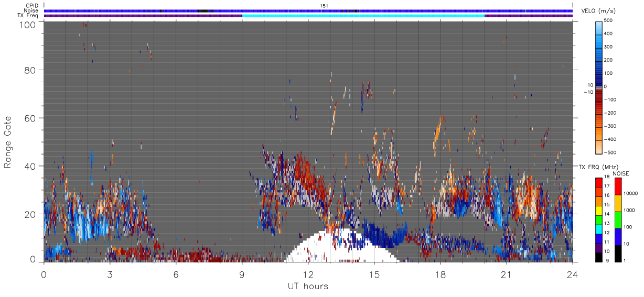Click the CPID row label
This screenshot has height=297, width=644.
[x=33, y=6]
